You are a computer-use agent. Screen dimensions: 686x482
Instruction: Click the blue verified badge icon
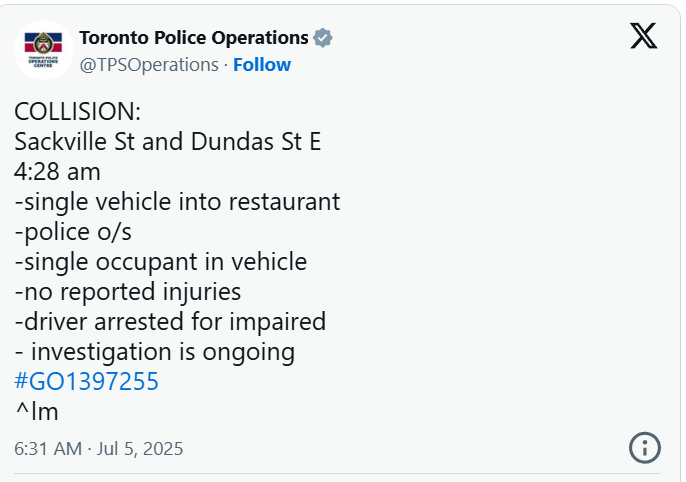(323, 38)
